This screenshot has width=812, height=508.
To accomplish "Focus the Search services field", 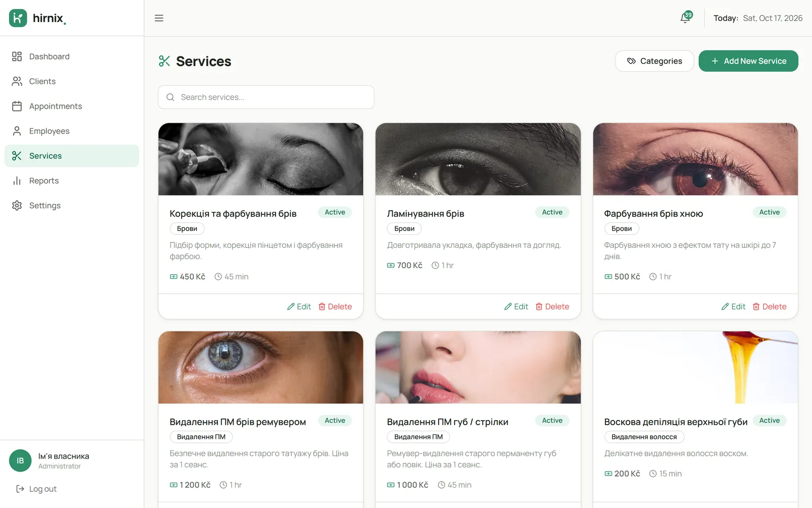I will pos(266,97).
